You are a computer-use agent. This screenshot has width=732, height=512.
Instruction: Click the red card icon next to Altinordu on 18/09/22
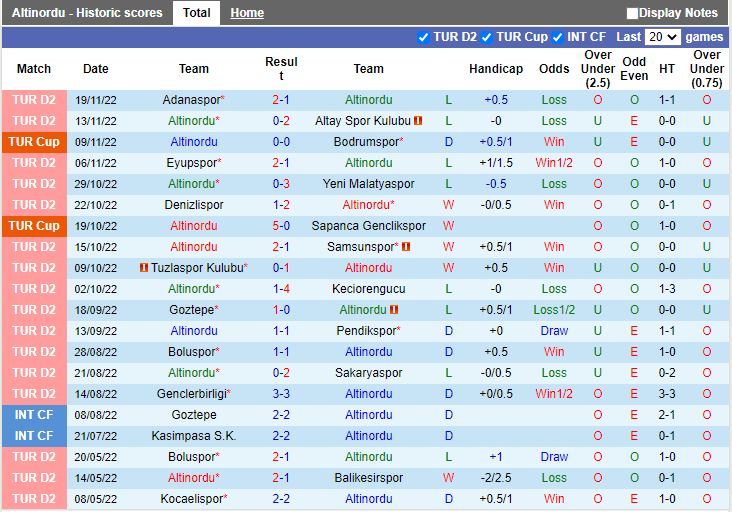[x=394, y=310]
